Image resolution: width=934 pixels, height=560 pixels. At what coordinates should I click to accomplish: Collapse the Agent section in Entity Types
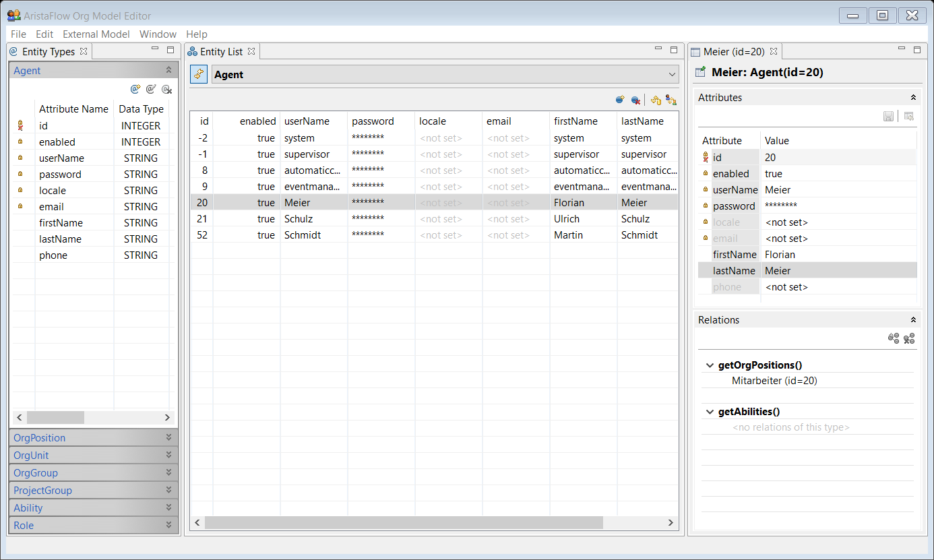pyautogui.click(x=168, y=70)
